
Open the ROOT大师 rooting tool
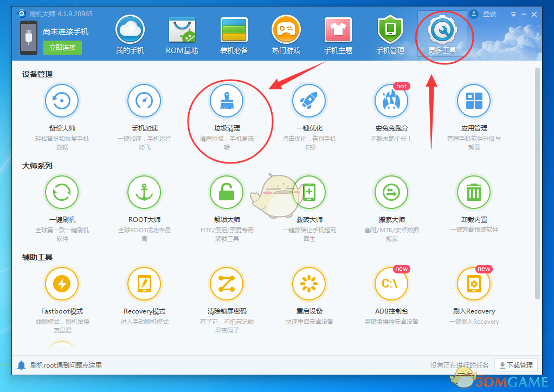click(144, 192)
